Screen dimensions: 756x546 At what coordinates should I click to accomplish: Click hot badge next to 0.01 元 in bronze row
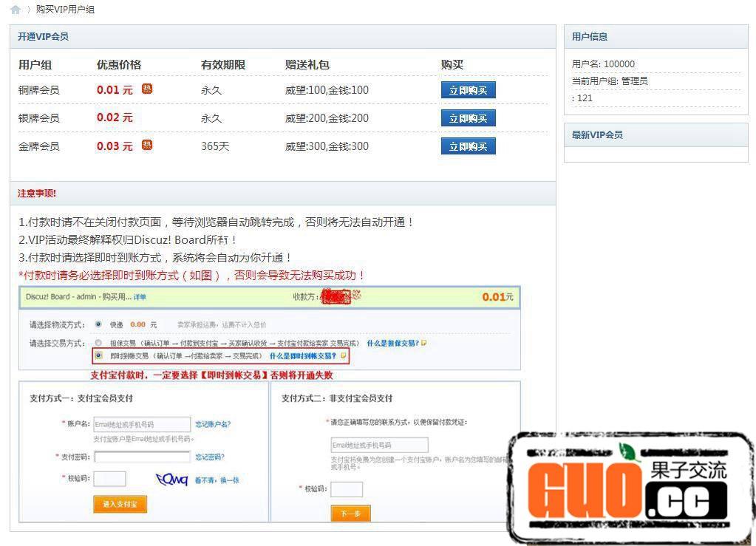point(147,89)
